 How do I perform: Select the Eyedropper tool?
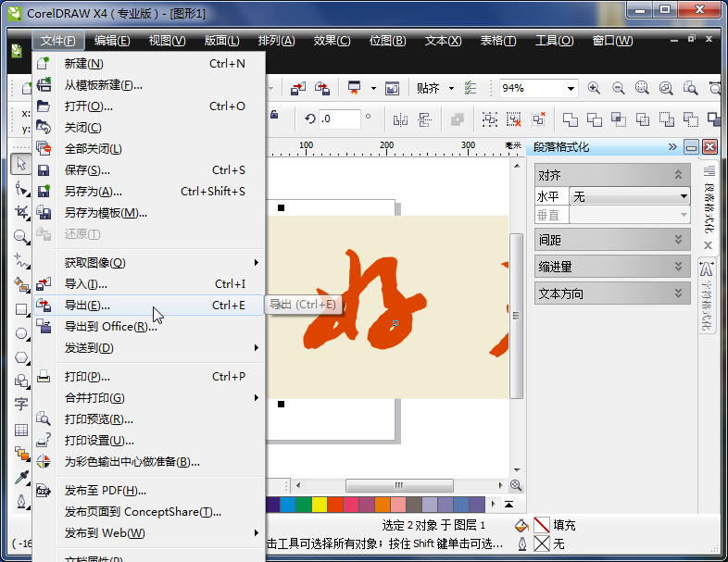pos(21,478)
